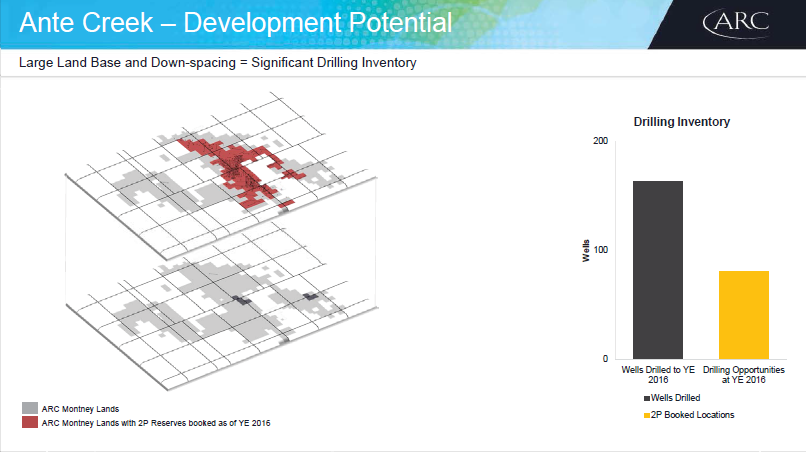Screen dimensions: 806x454
Task: Click the 'Wells Drilled to YE 2016' axis label
Action: 658,375
